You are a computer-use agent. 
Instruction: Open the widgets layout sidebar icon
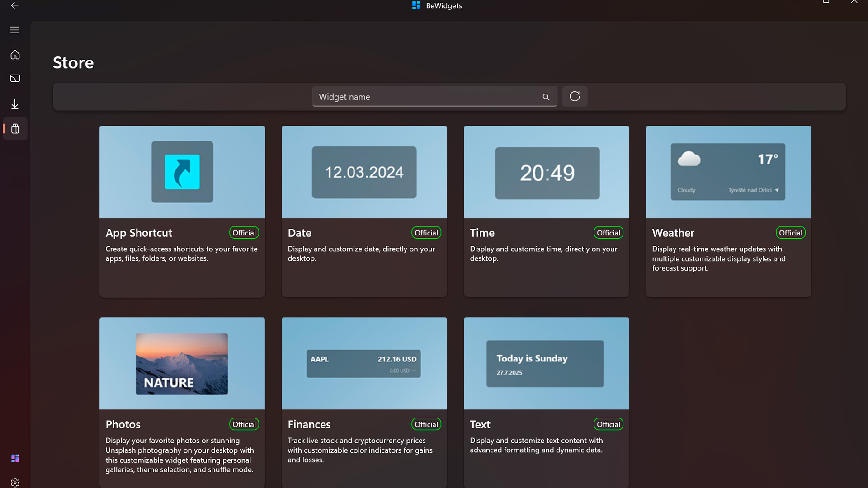(15, 79)
